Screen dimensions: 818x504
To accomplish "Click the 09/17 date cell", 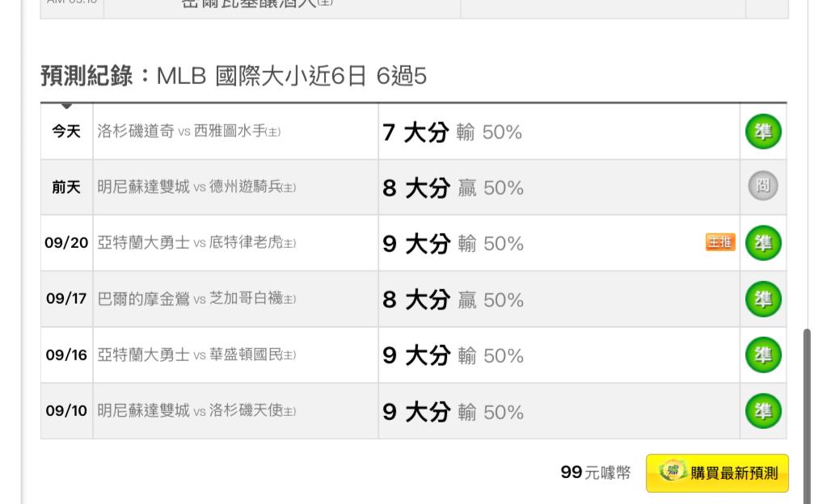I will [x=66, y=300].
